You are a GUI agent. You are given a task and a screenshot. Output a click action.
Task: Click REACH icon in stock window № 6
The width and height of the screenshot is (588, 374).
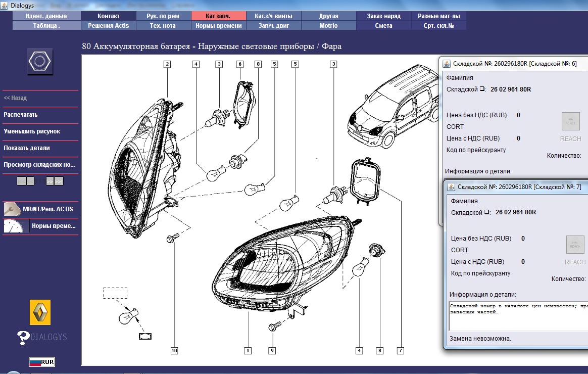coord(570,121)
